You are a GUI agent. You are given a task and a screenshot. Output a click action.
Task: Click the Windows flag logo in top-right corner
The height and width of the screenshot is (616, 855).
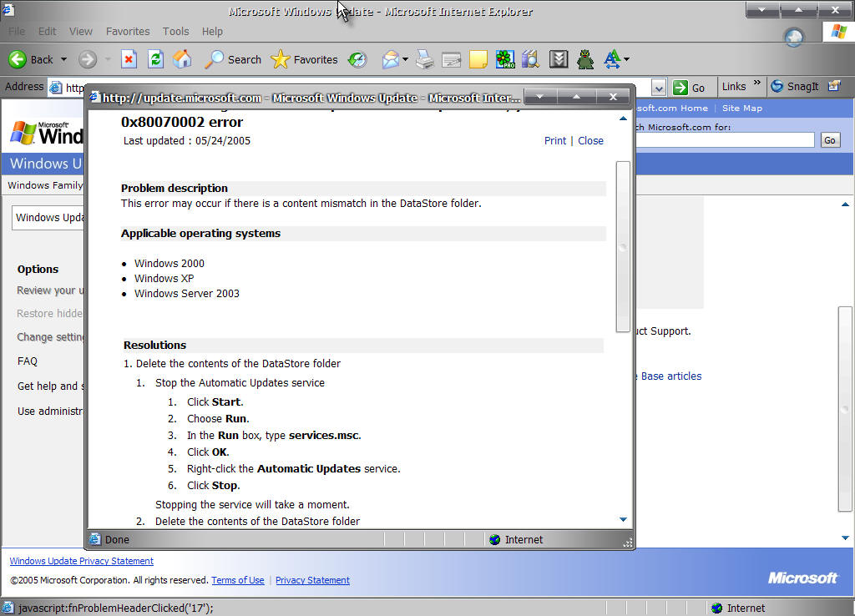[838, 32]
